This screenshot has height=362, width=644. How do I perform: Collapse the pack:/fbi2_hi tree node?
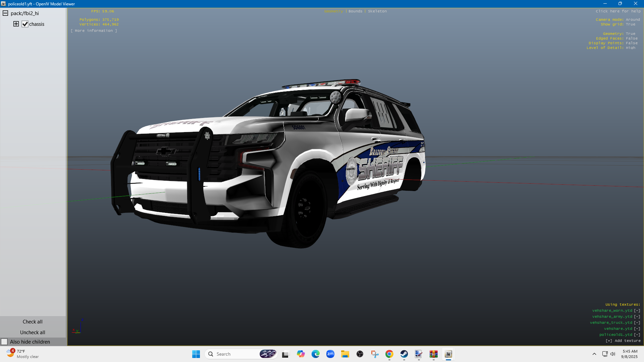click(x=5, y=13)
